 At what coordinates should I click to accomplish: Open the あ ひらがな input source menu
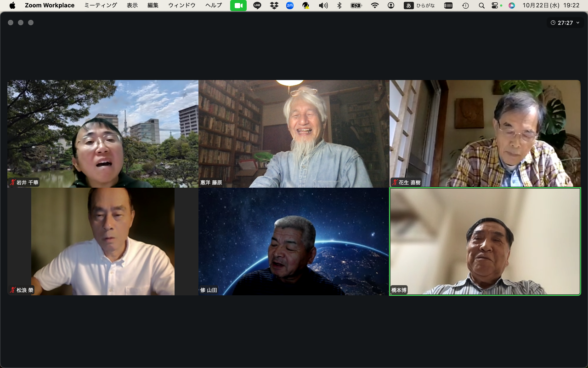click(419, 6)
